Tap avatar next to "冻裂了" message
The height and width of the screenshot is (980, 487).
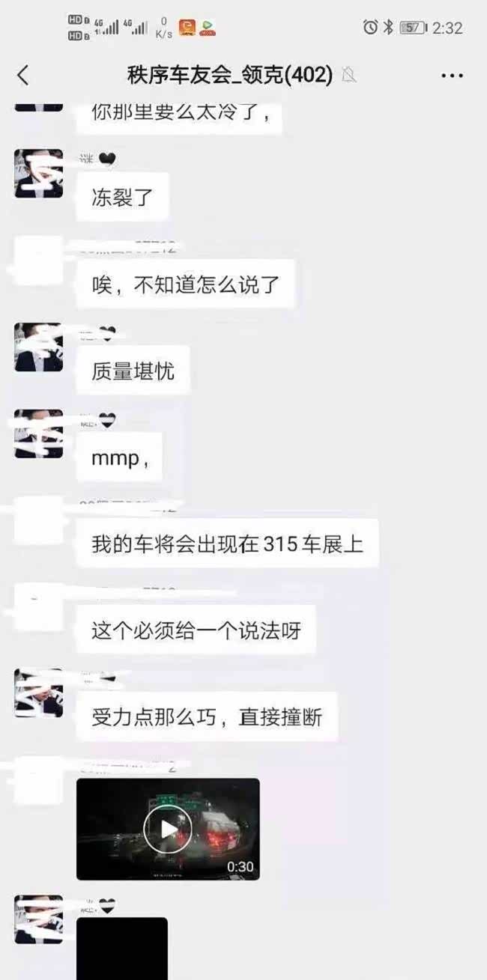click(x=39, y=173)
